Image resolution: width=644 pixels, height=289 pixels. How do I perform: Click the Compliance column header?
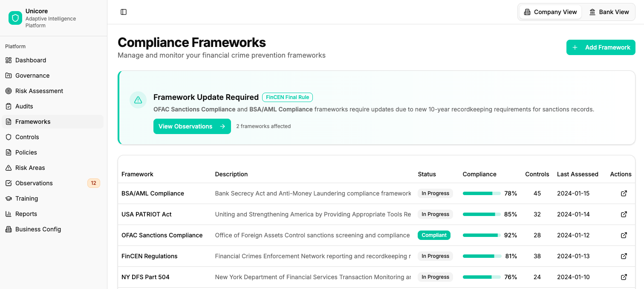coord(479,174)
